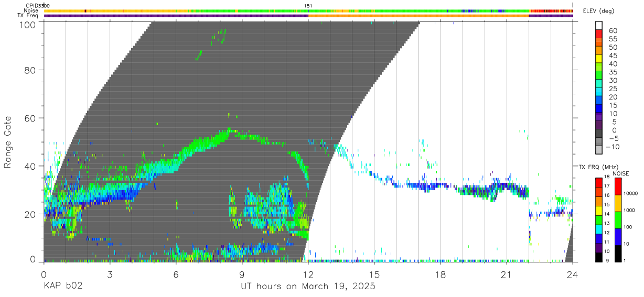
Task: Select the Noise row label at top
Action: [x=31, y=10]
